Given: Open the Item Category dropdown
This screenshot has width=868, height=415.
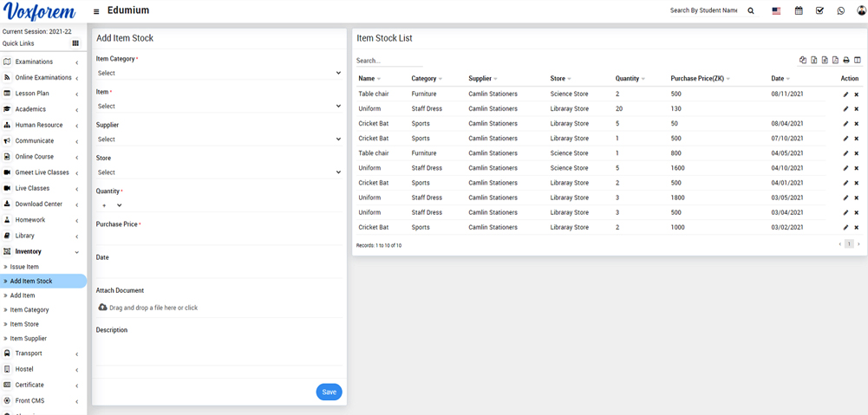Looking at the screenshot, I should (x=219, y=74).
